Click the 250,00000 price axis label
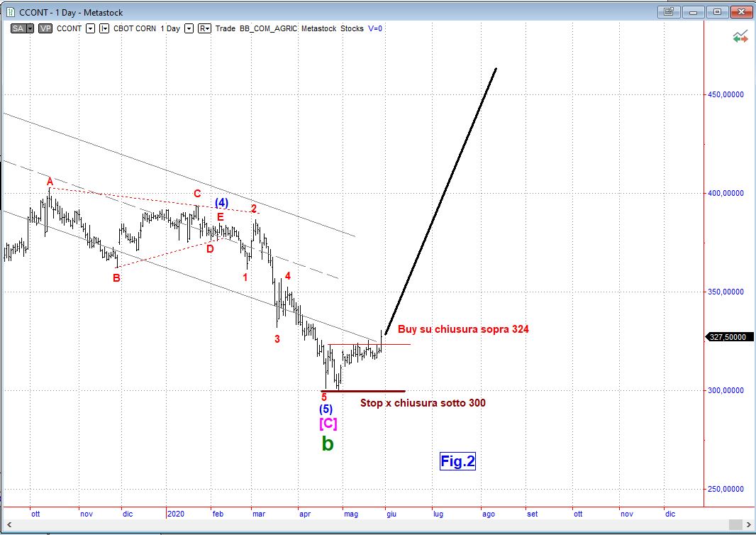The width and height of the screenshot is (756, 535). tap(726, 489)
